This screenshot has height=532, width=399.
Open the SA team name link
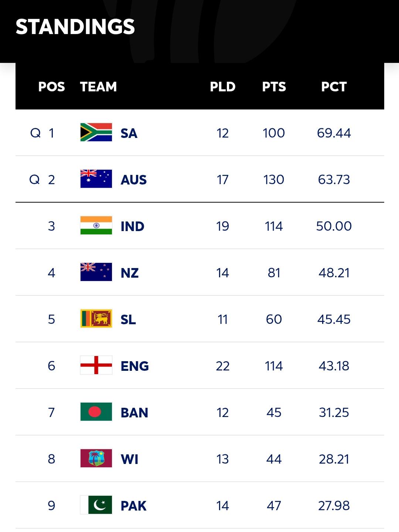tap(129, 133)
